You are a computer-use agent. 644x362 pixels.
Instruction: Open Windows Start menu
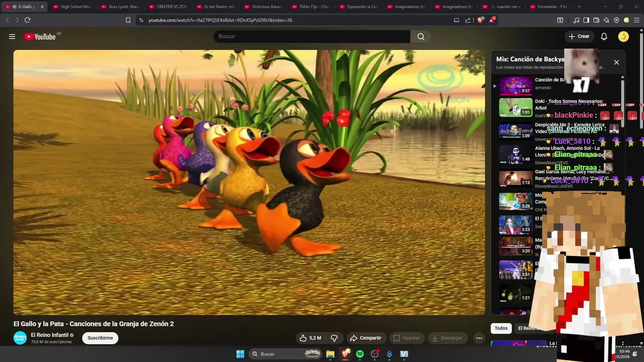pos(240,354)
